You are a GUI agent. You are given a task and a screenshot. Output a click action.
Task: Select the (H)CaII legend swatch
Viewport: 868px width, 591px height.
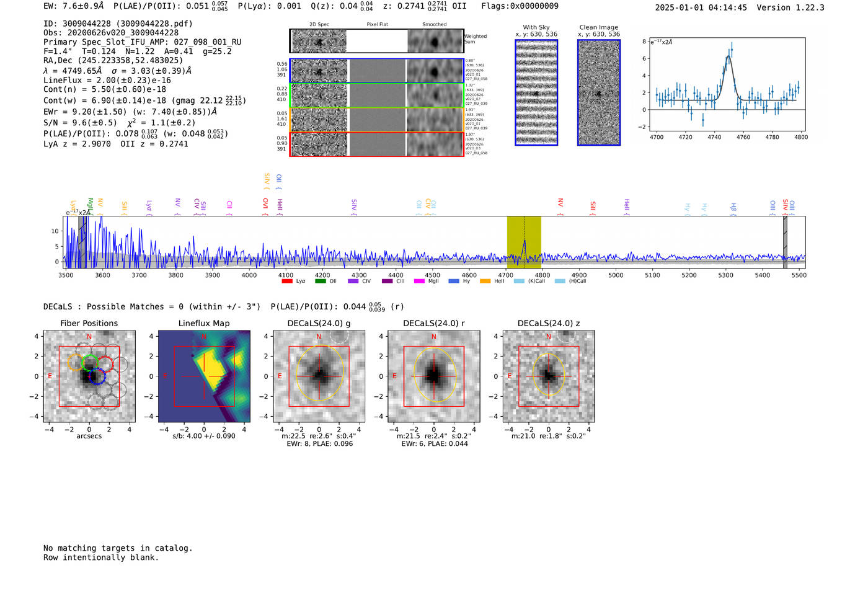click(x=560, y=282)
